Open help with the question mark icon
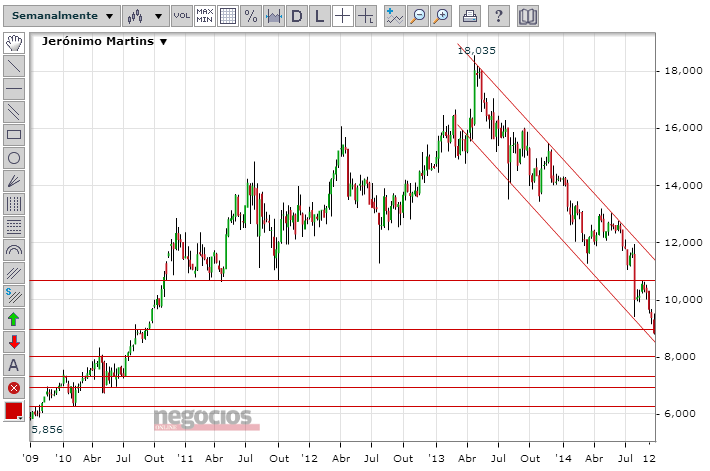Viewport: 710px width, 471px height. (x=499, y=16)
